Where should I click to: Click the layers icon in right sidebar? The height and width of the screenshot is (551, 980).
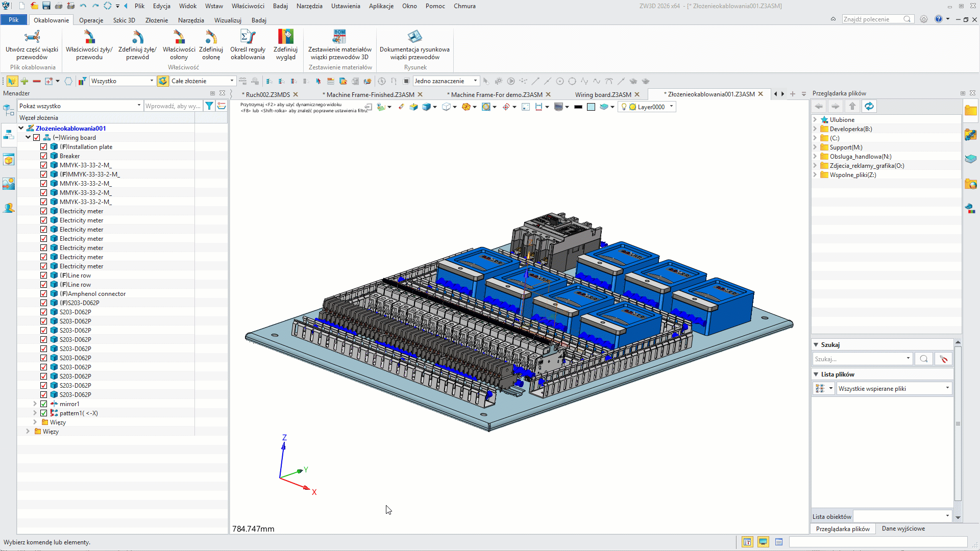pyautogui.click(x=971, y=159)
